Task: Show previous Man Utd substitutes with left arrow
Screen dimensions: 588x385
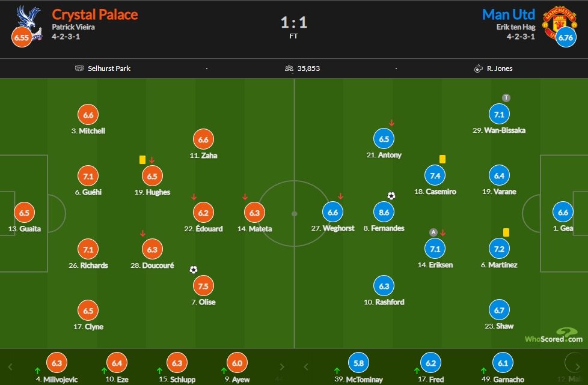Action: coord(305,366)
